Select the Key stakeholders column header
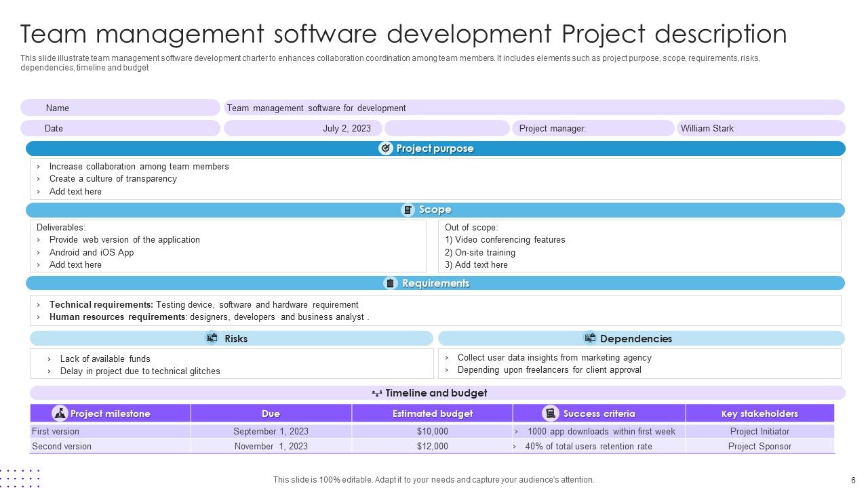This screenshot has height=488, width=868. click(760, 413)
